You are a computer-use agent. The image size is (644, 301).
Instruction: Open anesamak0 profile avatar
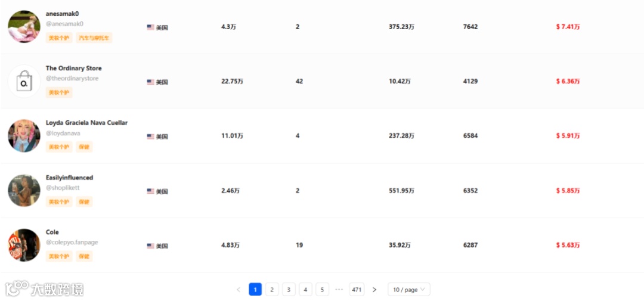[24, 27]
